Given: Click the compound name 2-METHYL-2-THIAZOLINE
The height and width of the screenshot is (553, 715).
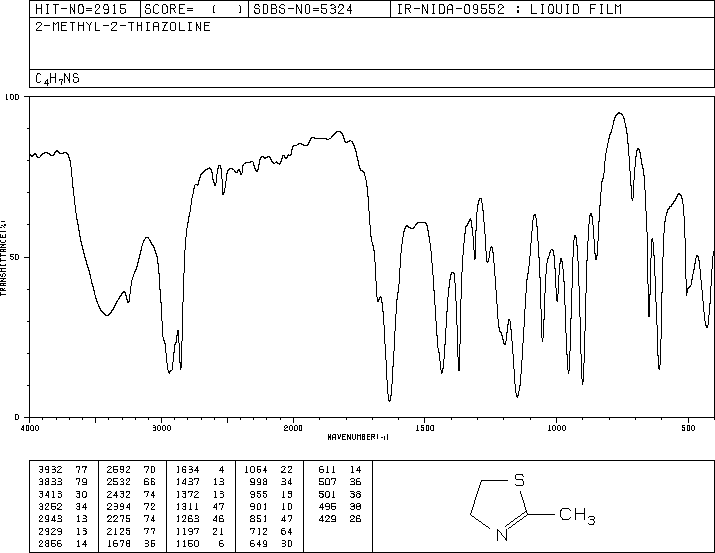Looking at the screenshot, I should point(123,26).
